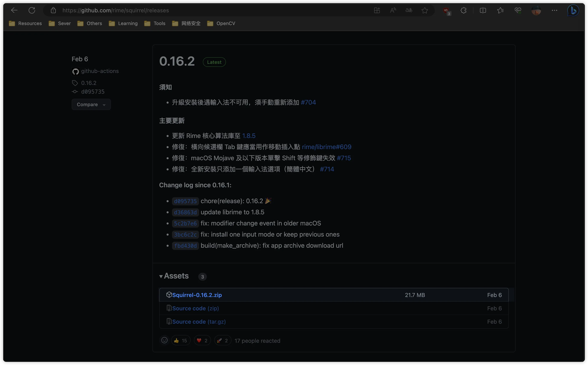Open the github-actions author link
This screenshot has height=365, width=588.
point(100,71)
